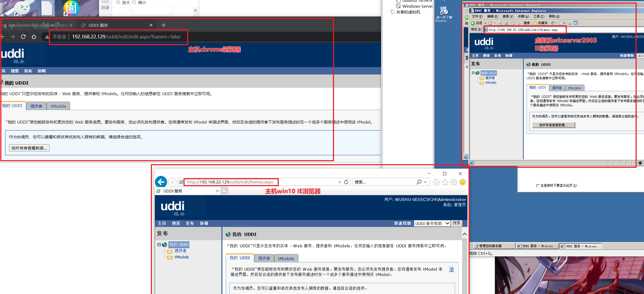This screenshot has width=644, height=294.
Task: Click the Home icon in the winserver2003 IE toolbar
Action: coord(513,23)
